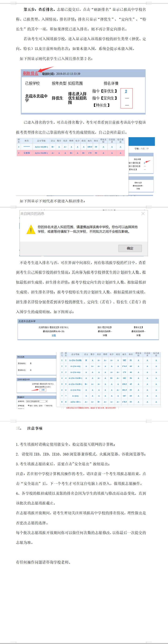Click the 刷新排名 refresh ranking link
This screenshot has width=168, height=644.
click(x=31, y=73)
